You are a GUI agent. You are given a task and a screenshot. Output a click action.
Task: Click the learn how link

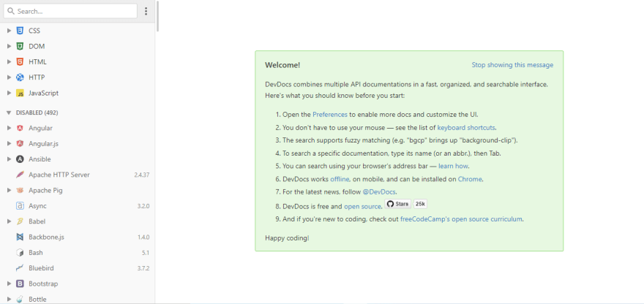[453, 166]
